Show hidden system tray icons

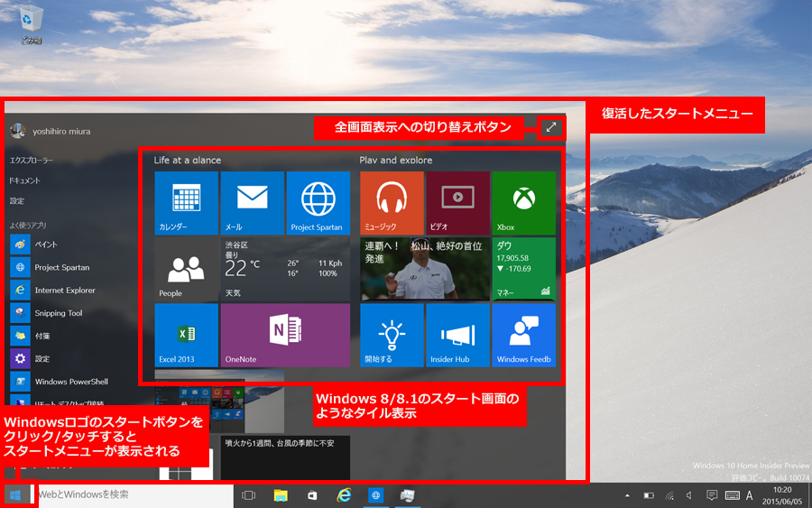627,495
